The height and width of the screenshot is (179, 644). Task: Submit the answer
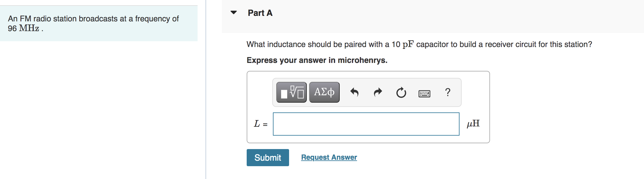point(268,158)
